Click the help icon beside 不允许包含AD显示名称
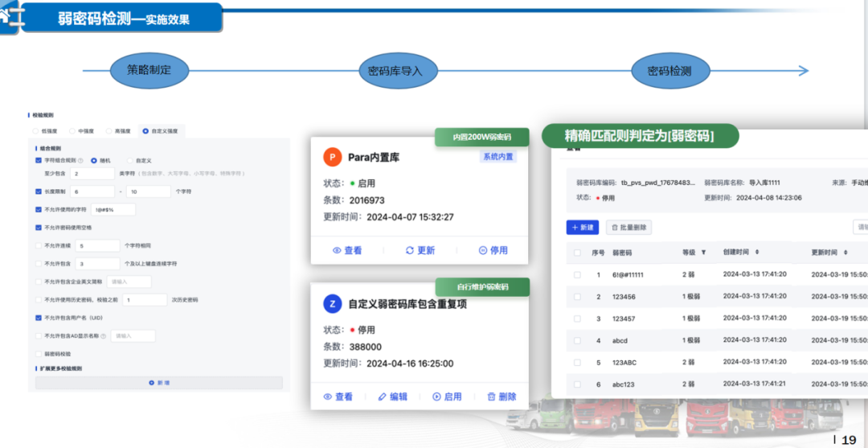The image size is (868, 448). click(x=104, y=336)
